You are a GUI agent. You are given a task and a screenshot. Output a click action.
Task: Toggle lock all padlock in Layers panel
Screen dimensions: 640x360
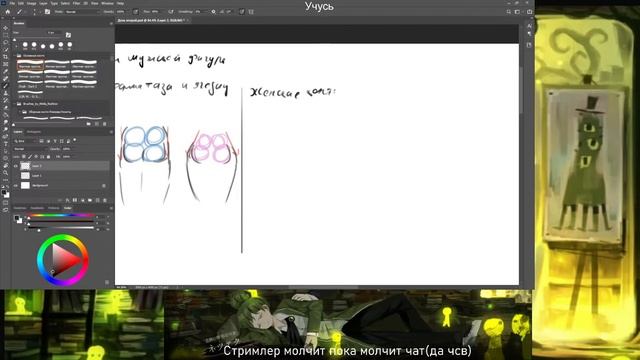[48, 157]
